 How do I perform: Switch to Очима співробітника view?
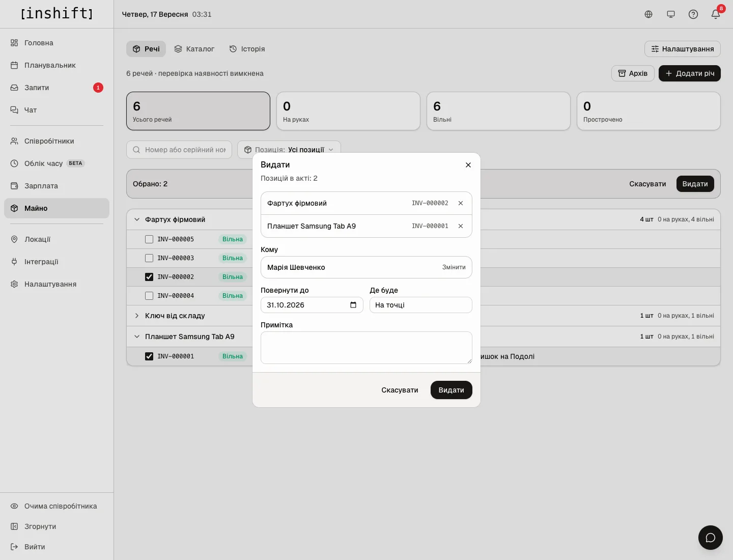[57, 506]
